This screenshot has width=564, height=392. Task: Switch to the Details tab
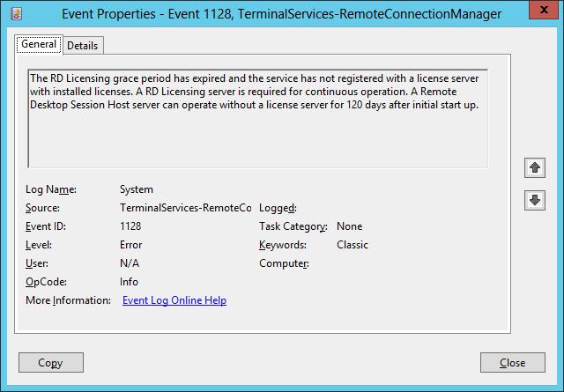click(x=83, y=45)
